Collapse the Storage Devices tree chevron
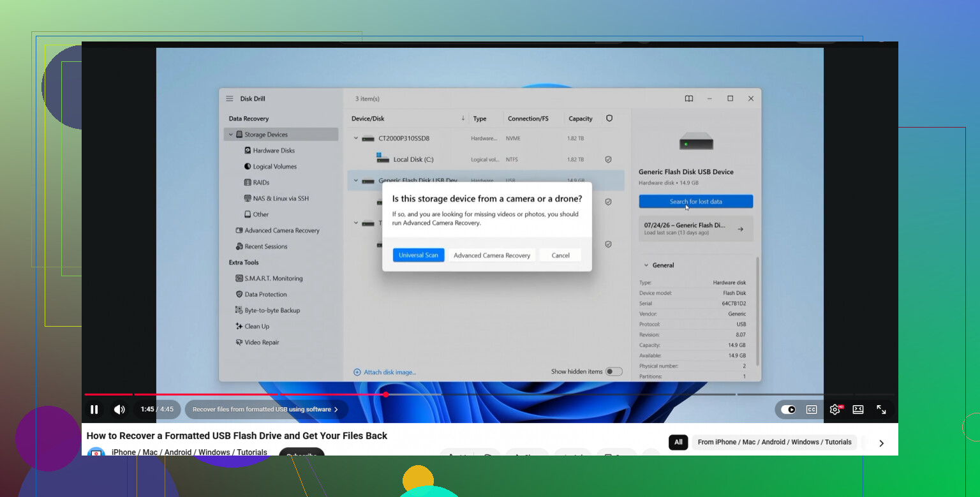 click(231, 135)
